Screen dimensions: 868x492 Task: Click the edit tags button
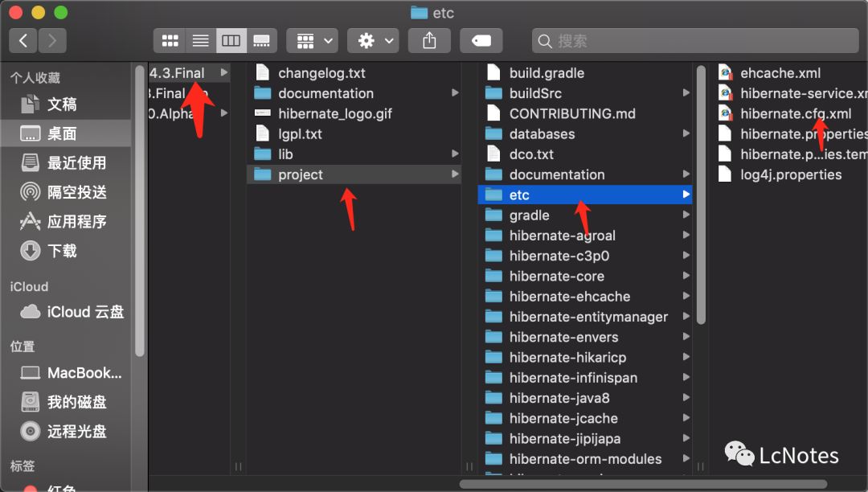coord(481,40)
